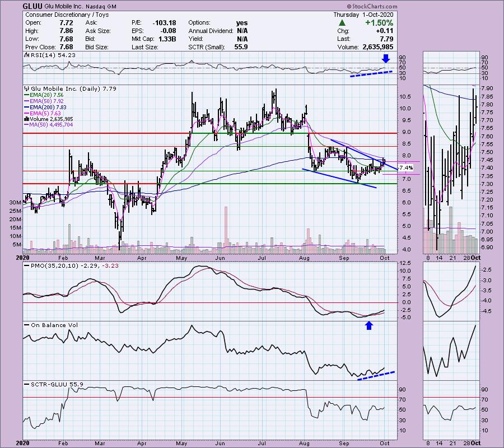Click the -7.4% annotation label on price chart
The width and height of the screenshot is (504, 448).
(405, 168)
